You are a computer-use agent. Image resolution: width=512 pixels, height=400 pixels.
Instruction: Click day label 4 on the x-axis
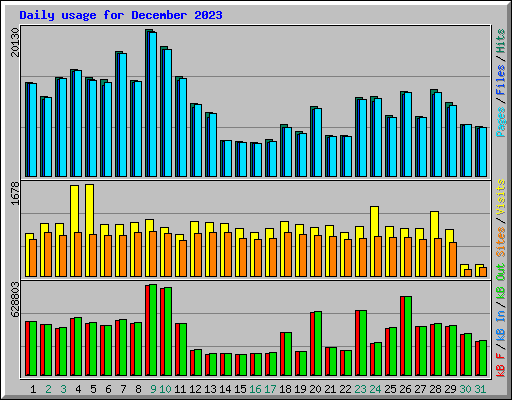click(78, 389)
